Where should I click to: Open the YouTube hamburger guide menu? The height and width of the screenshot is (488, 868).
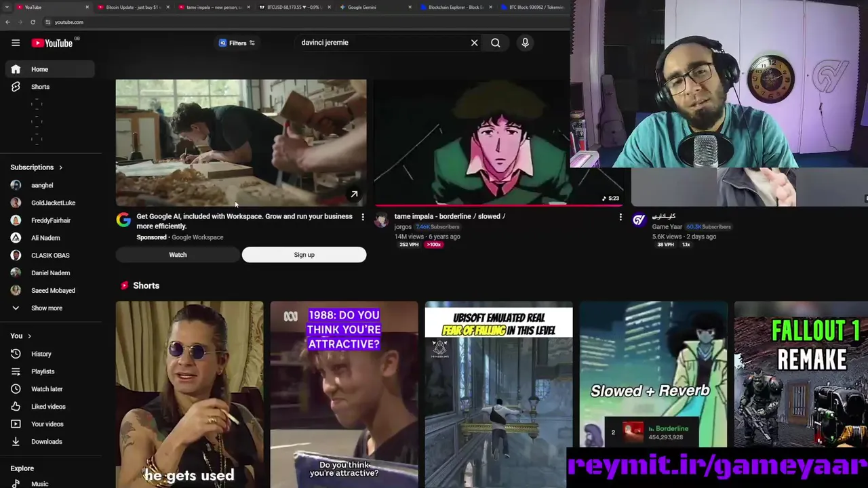(x=16, y=43)
